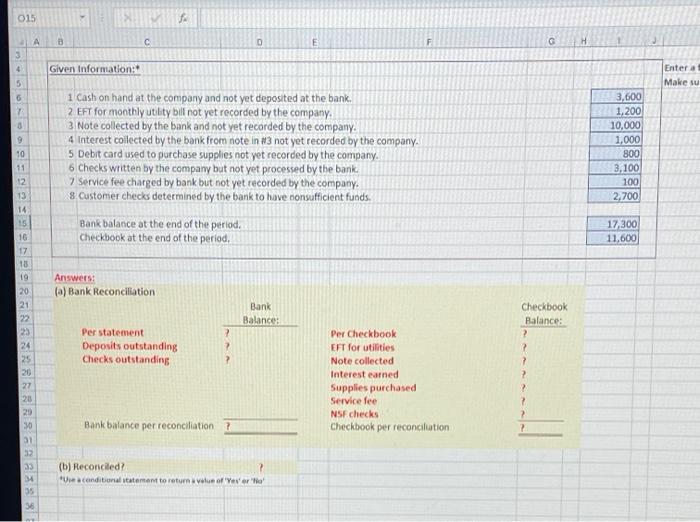Click 'EFT for monthly utility bill' row text
The image size is (700, 522).
pos(204,112)
